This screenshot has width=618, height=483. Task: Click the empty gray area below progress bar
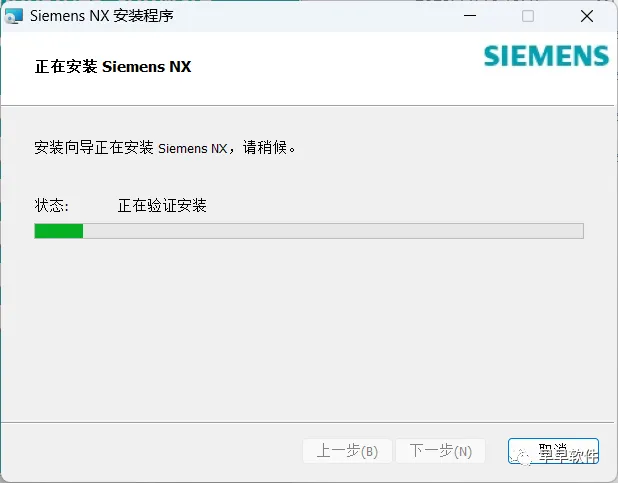(307, 329)
